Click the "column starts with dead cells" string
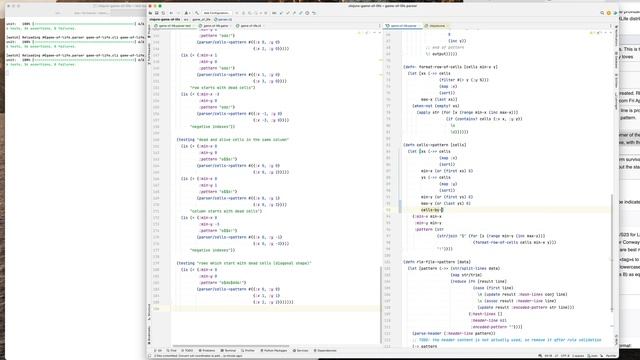 pos(226,211)
